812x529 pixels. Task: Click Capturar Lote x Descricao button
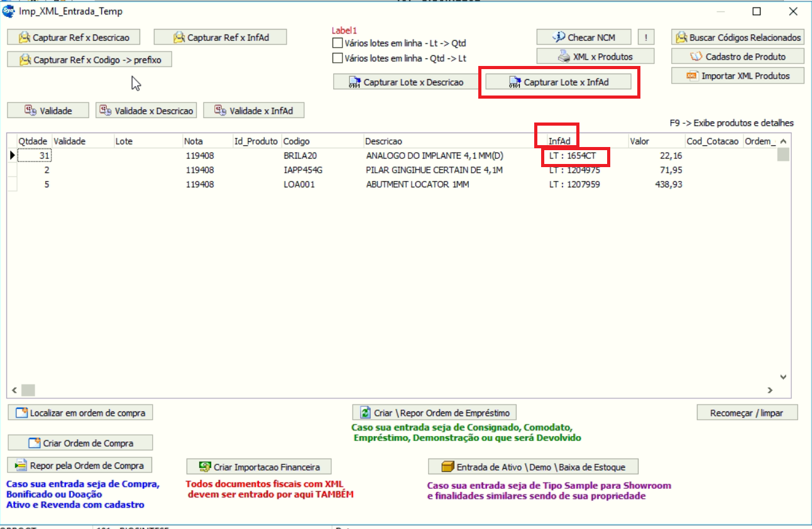coord(406,82)
